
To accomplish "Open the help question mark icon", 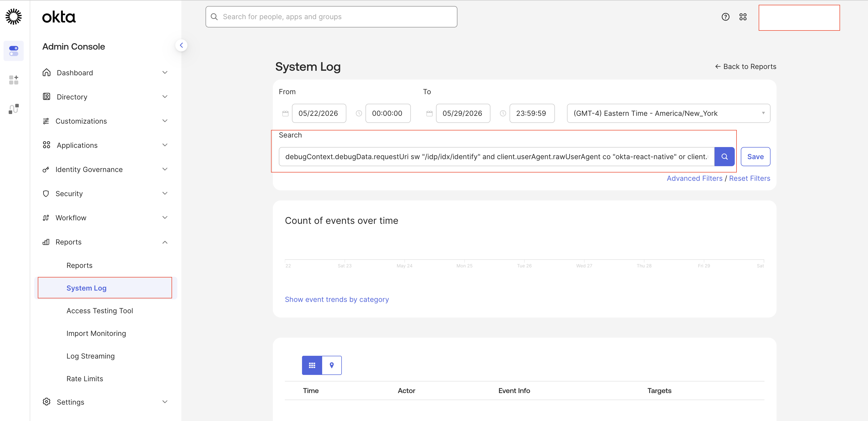I will click(x=725, y=17).
